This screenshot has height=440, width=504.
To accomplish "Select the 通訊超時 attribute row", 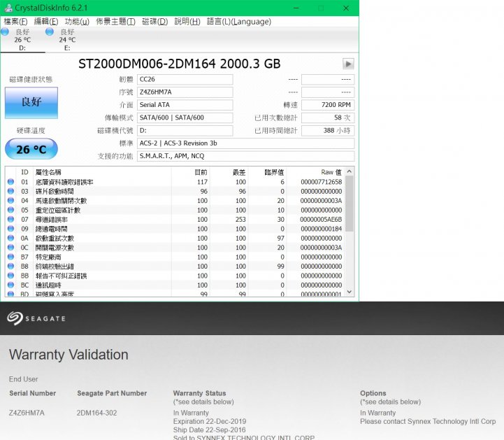I will [175, 285].
